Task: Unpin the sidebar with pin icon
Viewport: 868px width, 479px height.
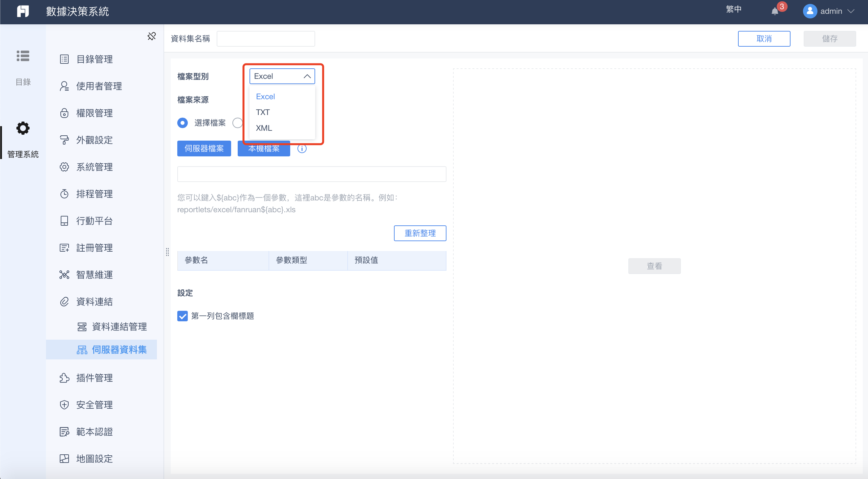Action: (x=152, y=36)
